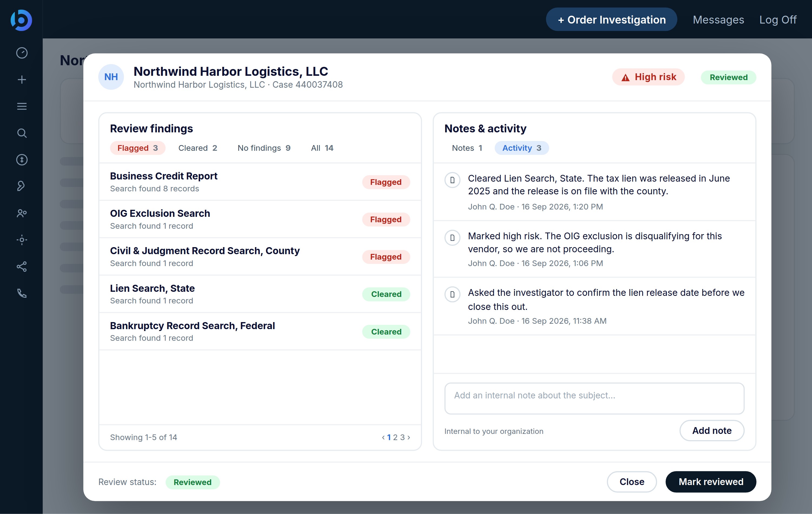This screenshot has height=514, width=812.
Task: Open the Lien Search, State finding
Action: pyautogui.click(x=260, y=294)
